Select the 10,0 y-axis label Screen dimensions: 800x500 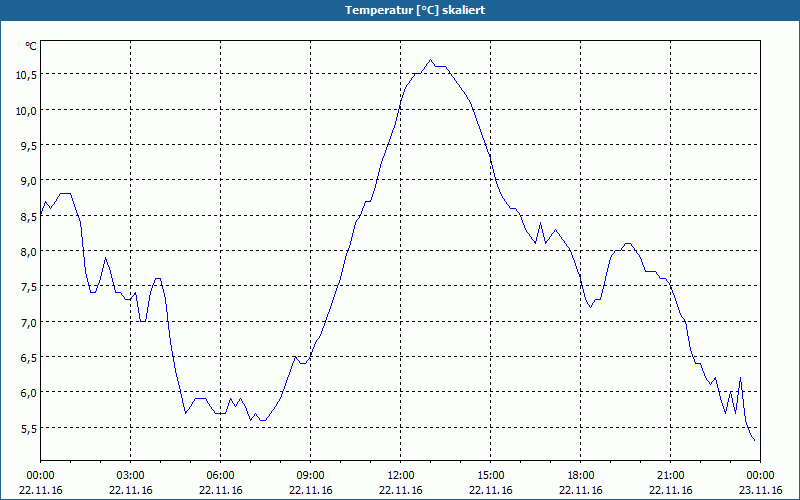26,111
